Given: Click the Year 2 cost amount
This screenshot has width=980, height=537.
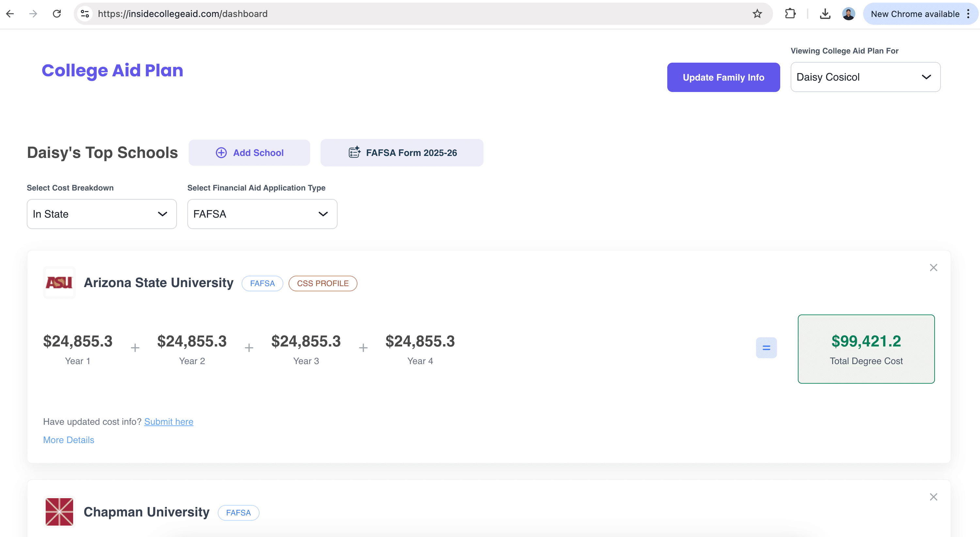Looking at the screenshot, I should pyautogui.click(x=192, y=341).
